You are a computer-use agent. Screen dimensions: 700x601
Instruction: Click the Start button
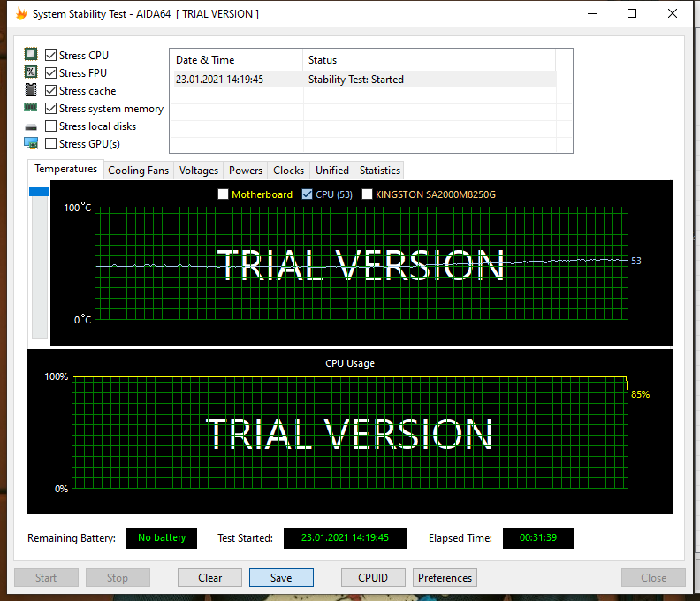coord(46,578)
